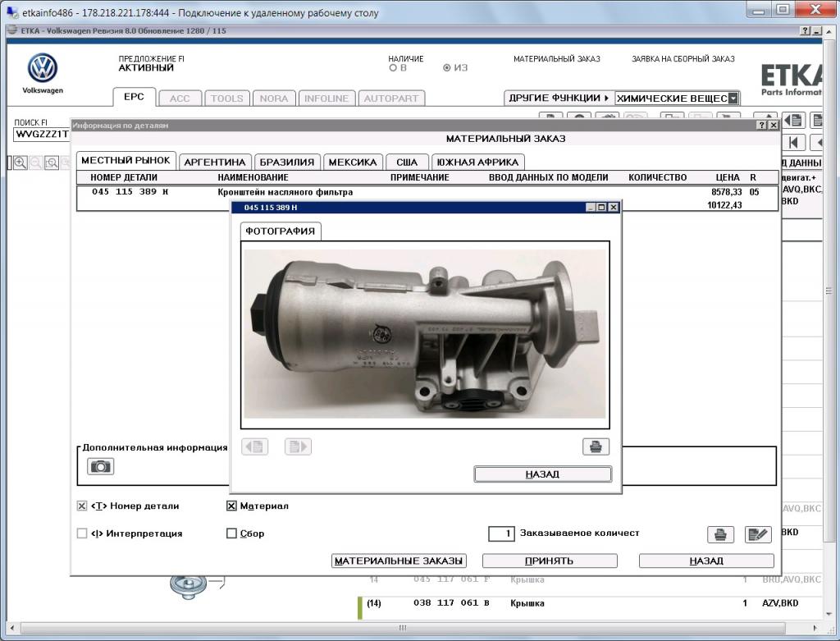Viewport: 840px width, 641px height.
Task: Expand the ДРУГИЕ ФУНКЦИИ menu
Action: pos(559,98)
